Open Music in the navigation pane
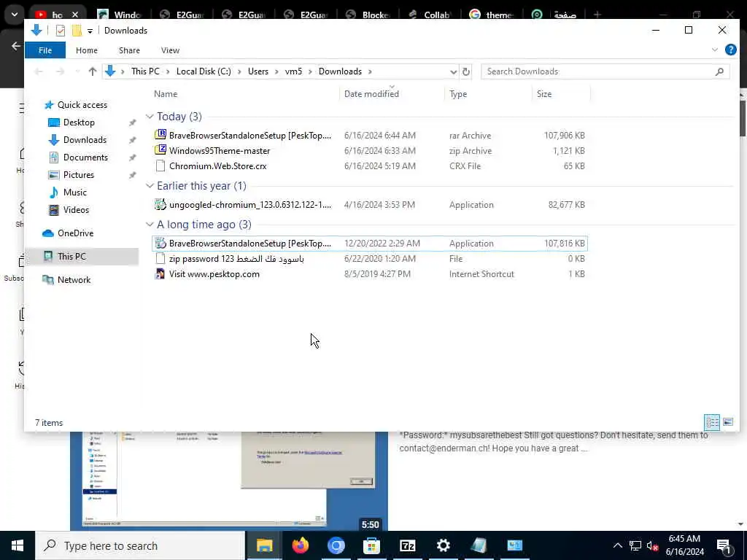 tap(75, 192)
